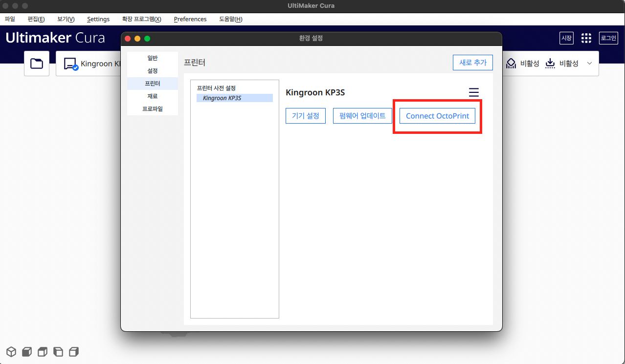Click the printer monitor icon beside Kingroon
This screenshot has height=364, width=625.
pos(71,64)
